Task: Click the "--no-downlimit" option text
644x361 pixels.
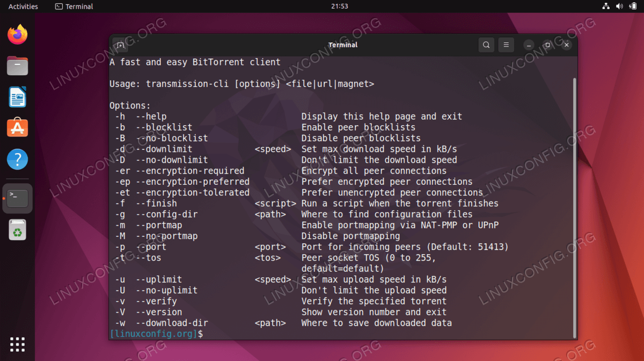Action: point(172,160)
